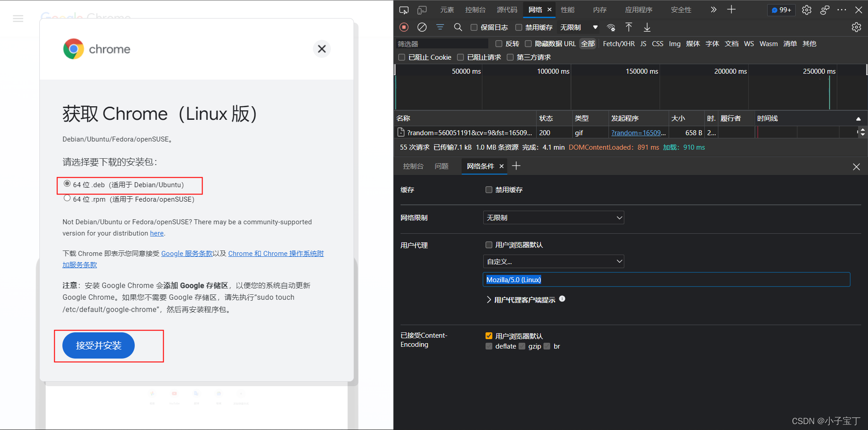Viewport: 868px width, 430px height.
Task: Enable 禁用缓存 in the 缓存 section
Action: pyautogui.click(x=489, y=189)
